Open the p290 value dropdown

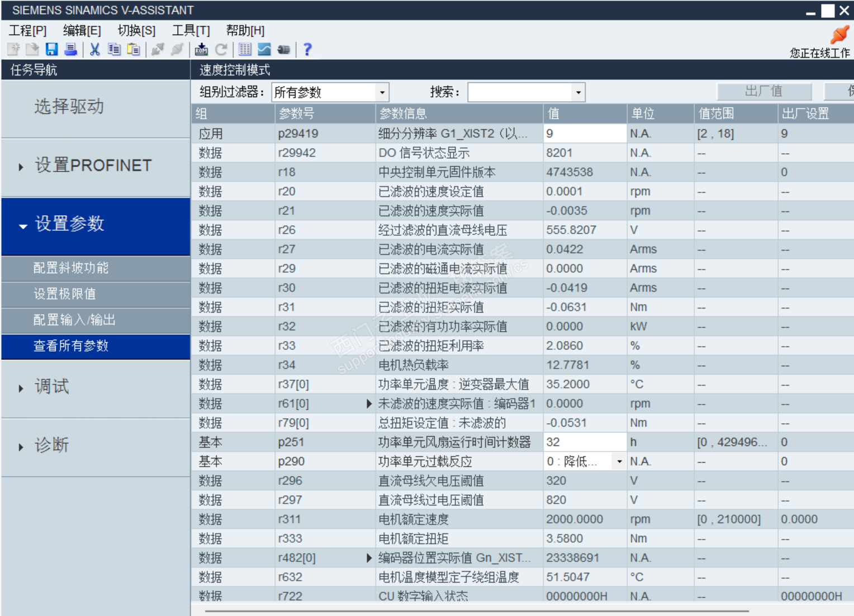pos(619,462)
